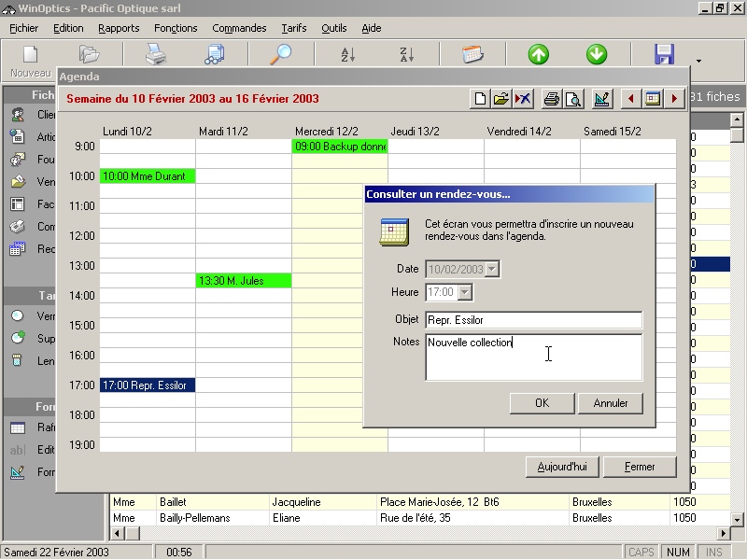Screen dimensions: 747x560
Task: Go to previous week with red left arrow
Action: pyautogui.click(x=632, y=99)
